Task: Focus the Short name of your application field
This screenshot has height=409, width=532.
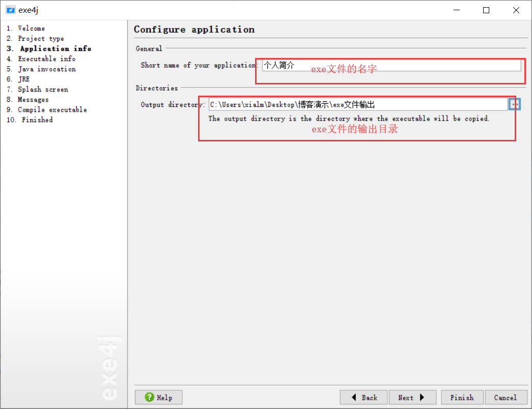Action: point(391,65)
